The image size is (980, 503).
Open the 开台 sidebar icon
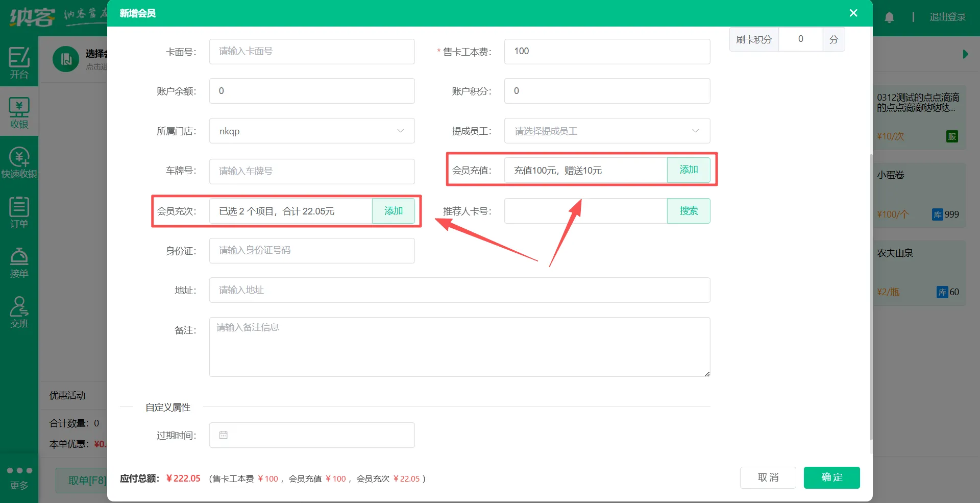19,62
